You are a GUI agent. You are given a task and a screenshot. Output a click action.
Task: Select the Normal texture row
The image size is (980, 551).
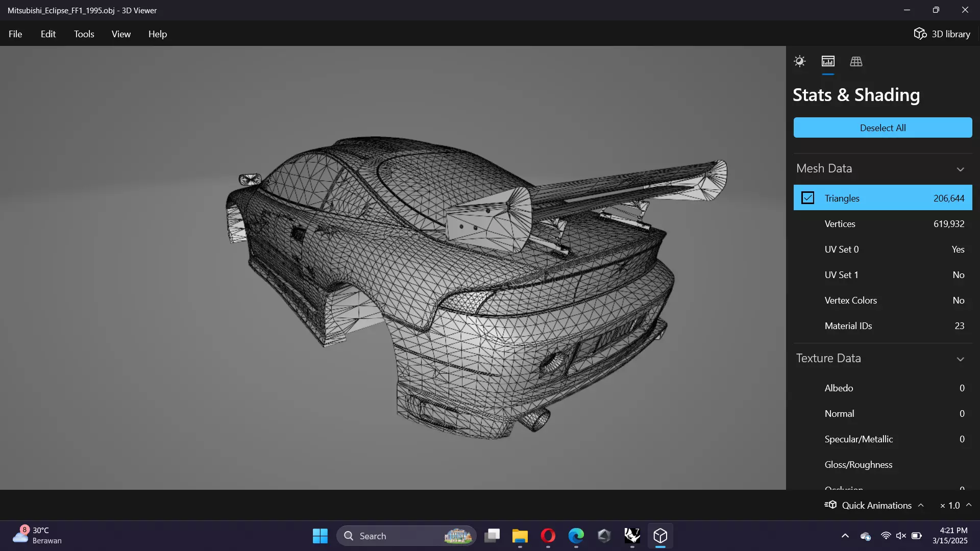[883, 413]
